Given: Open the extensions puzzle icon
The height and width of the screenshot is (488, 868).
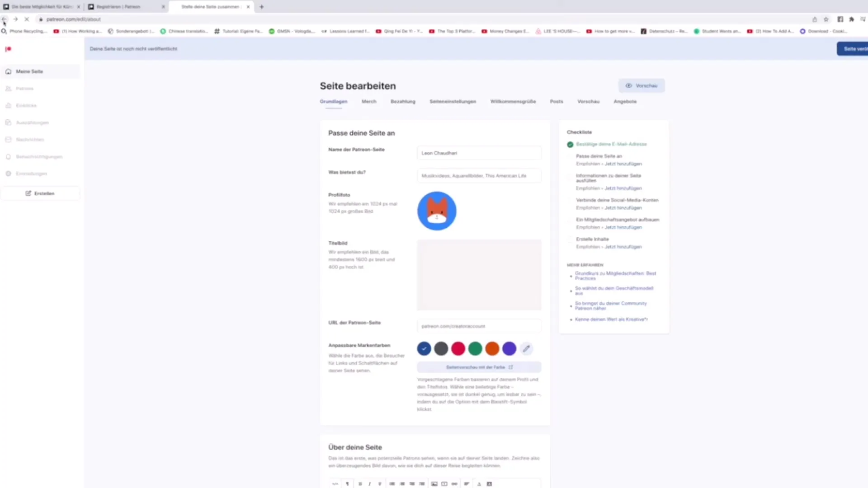Looking at the screenshot, I should (x=851, y=19).
